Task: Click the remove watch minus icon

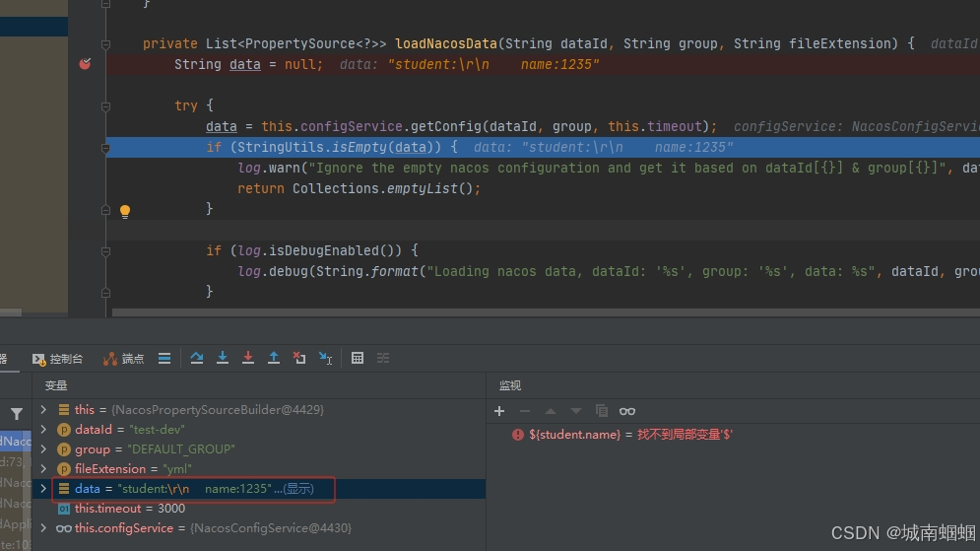Action: [525, 411]
